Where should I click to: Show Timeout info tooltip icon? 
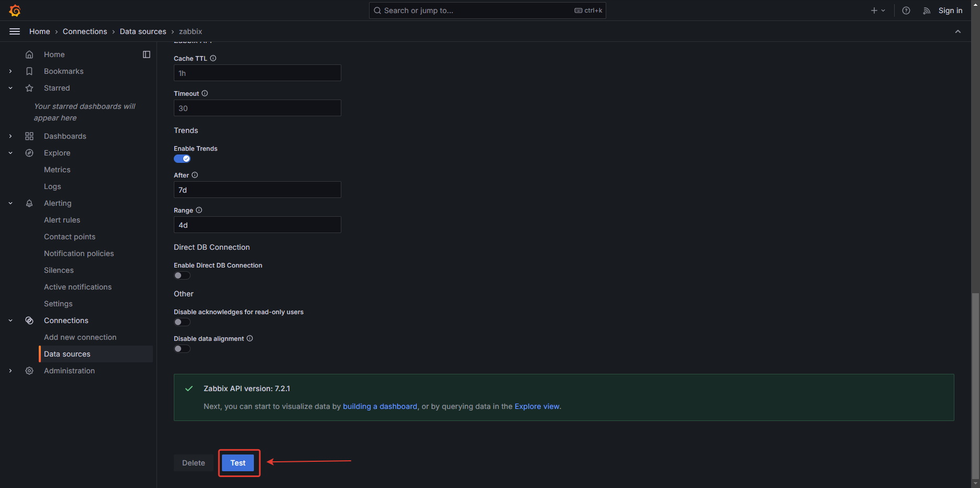coord(205,93)
